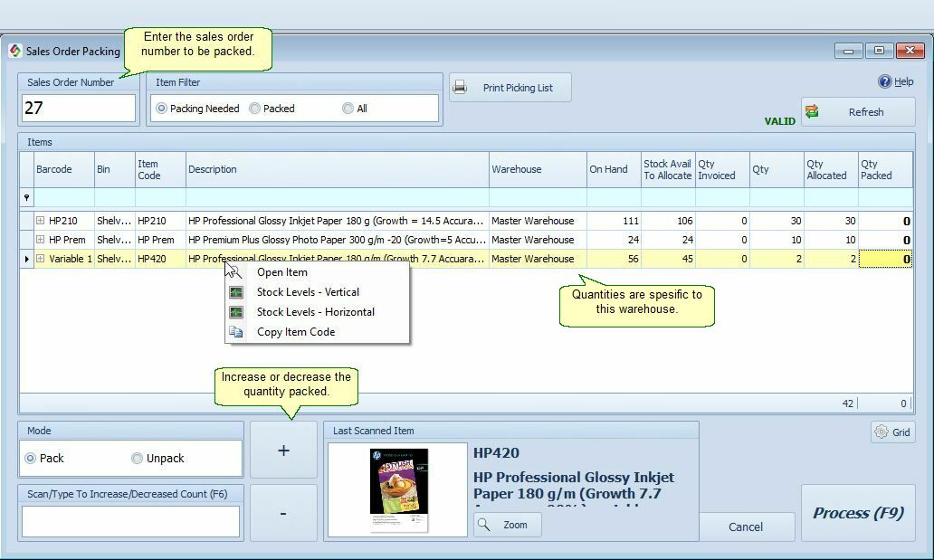Click the Process (F9) button
The height and width of the screenshot is (560, 934).
[858, 513]
